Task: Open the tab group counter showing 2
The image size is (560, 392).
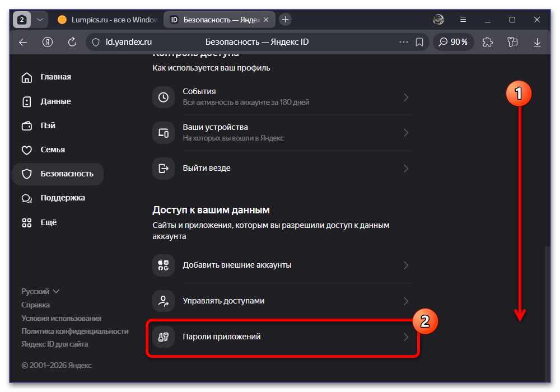Action: (22, 20)
